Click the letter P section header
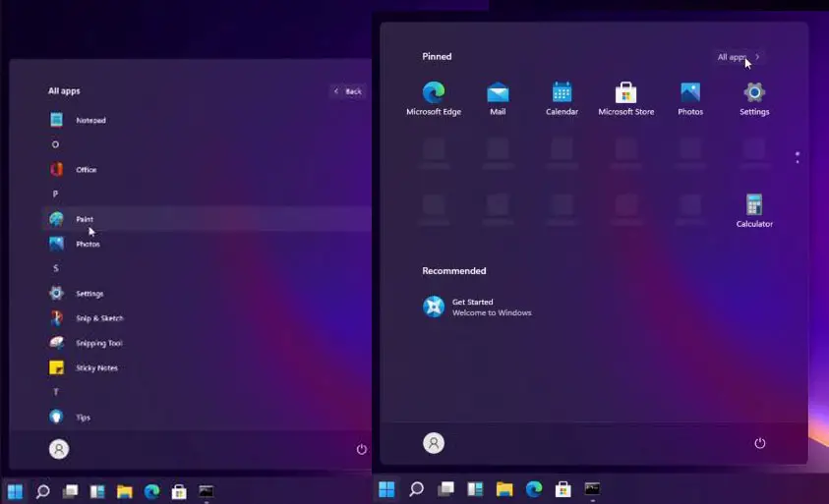Image resolution: width=829 pixels, height=504 pixels. pyautogui.click(x=55, y=194)
